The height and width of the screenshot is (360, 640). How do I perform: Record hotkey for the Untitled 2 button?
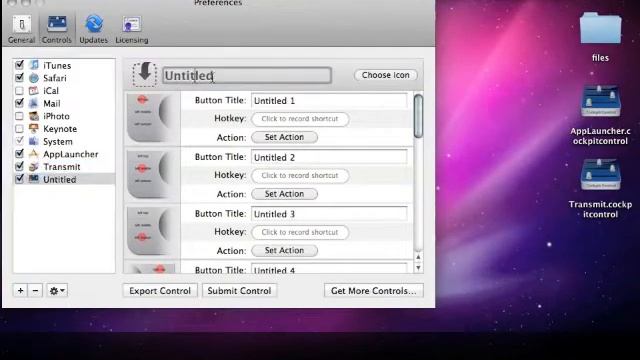pos(300,176)
